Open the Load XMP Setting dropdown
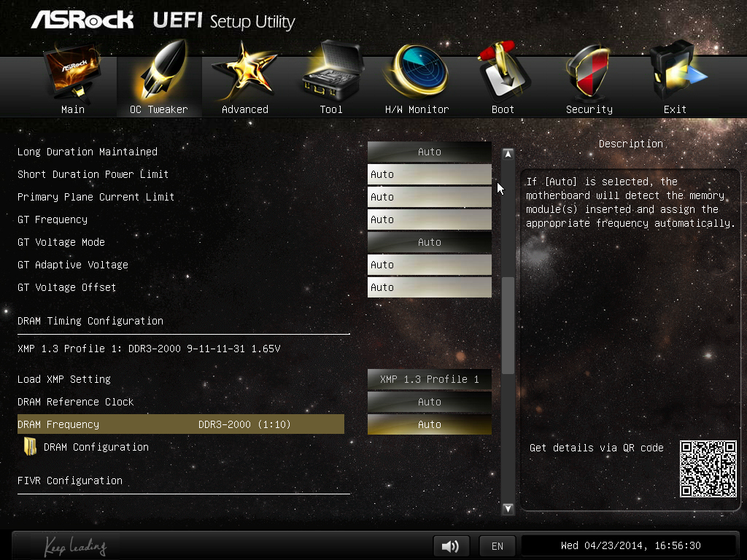 429,379
